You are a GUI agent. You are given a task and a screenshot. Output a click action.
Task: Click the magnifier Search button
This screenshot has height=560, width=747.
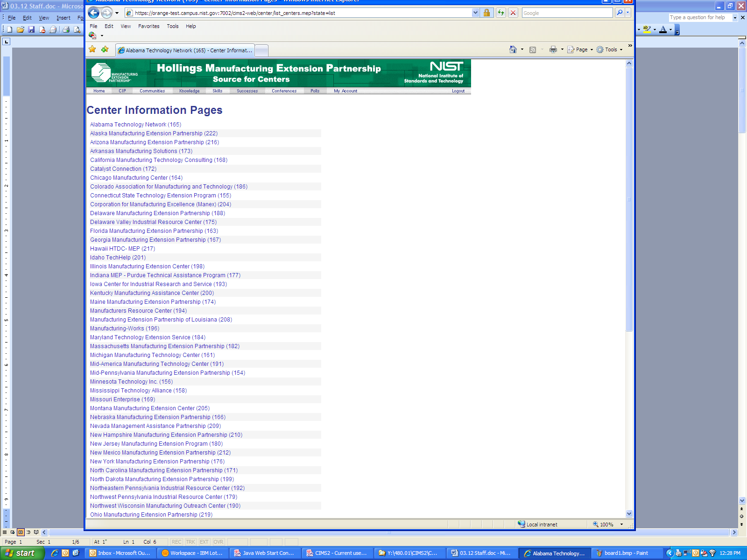[x=620, y=13]
